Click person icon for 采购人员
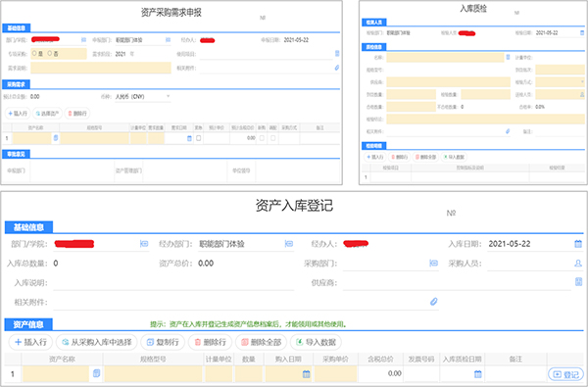The image size is (588, 387). 578,264
